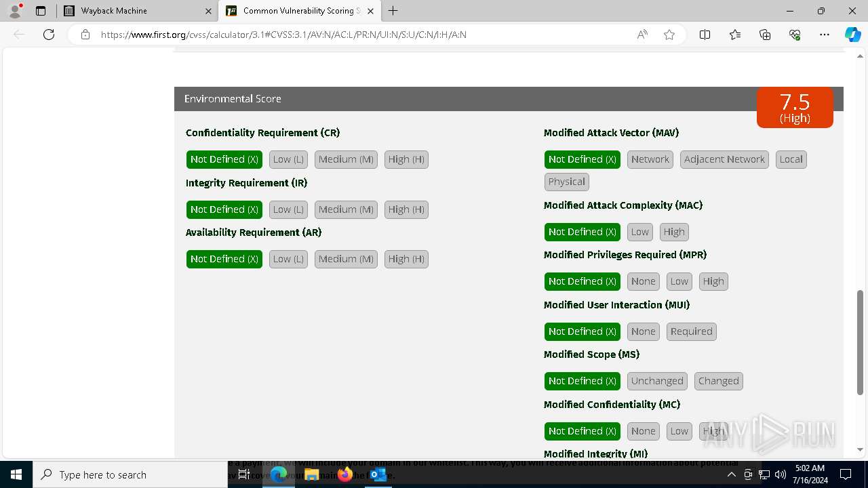This screenshot has height=488, width=868.
Task: Open the Favorites list
Action: (735, 35)
